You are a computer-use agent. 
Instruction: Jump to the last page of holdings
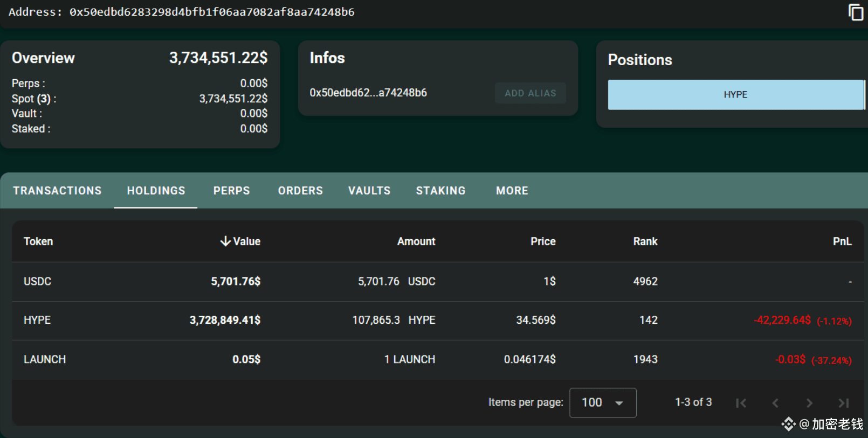point(844,403)
